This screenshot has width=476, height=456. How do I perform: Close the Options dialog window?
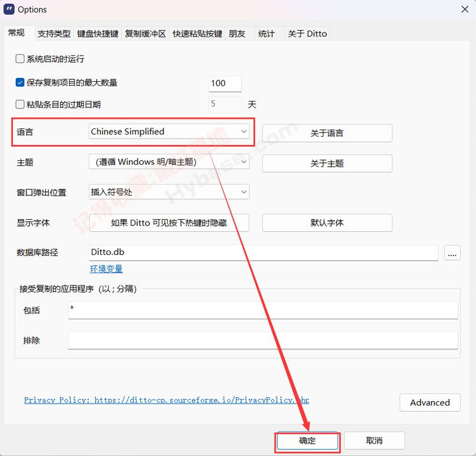[x=465, y=10]
